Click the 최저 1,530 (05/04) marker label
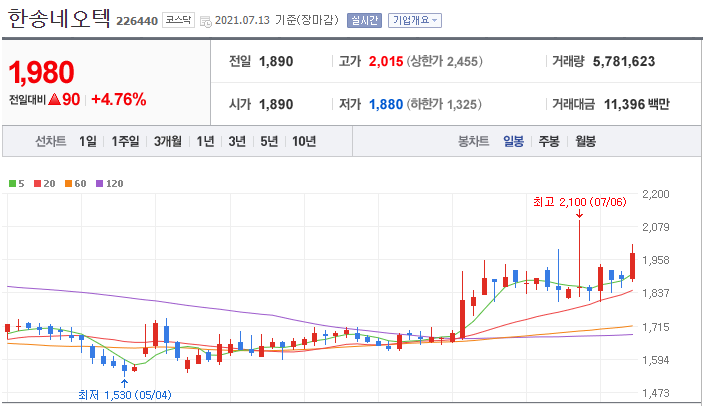The height and width of the screenshot is (406, 703). coord(125,395)
